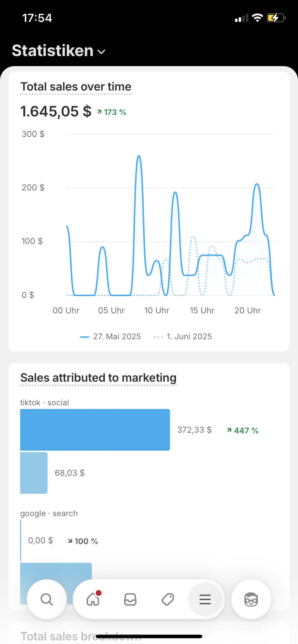Tap the 447 % increase indicator
The image size is (298, 644).
[243, 431]
